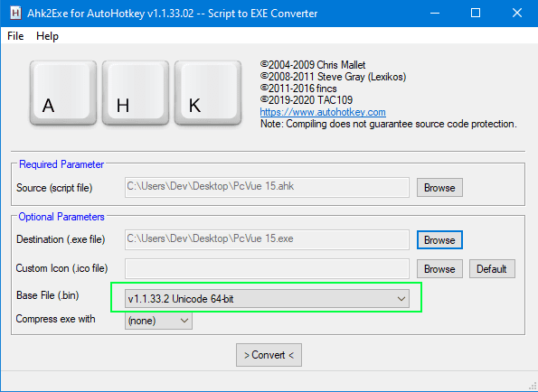Click the 'Optional Parameters' group label
This screenshot has width=538, height=392.
(x=61, y=217)
